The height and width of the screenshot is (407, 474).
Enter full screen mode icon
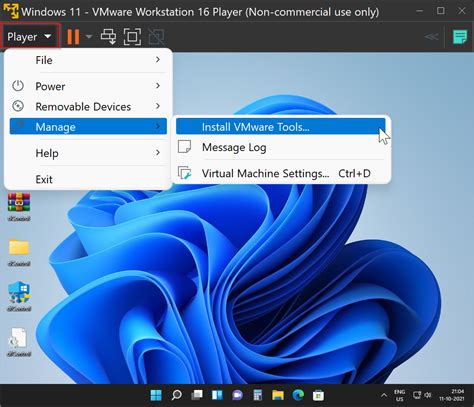click(132, 36)
